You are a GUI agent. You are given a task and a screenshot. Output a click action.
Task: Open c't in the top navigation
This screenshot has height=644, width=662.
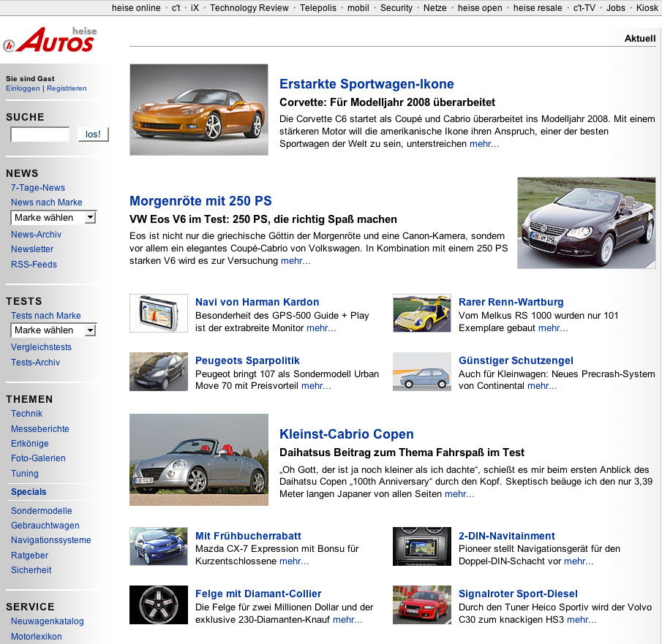(x=176, y=7)
